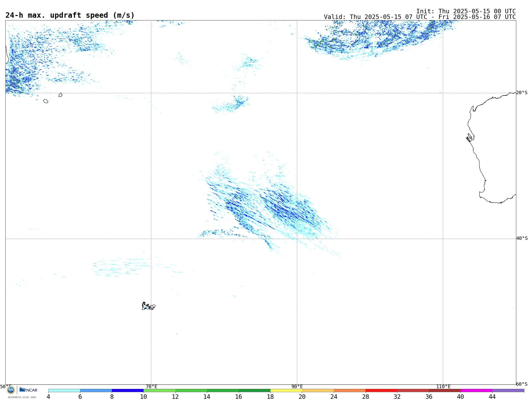Click the 90°E longitude label
The width and height of the screenshot is (532, 400).
(297, 386)
